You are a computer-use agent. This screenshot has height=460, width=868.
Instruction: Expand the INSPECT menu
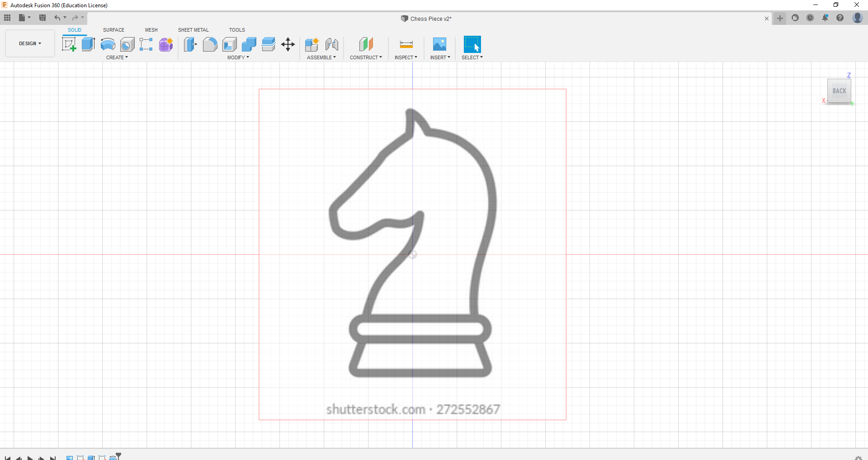(x=406, y=57)
